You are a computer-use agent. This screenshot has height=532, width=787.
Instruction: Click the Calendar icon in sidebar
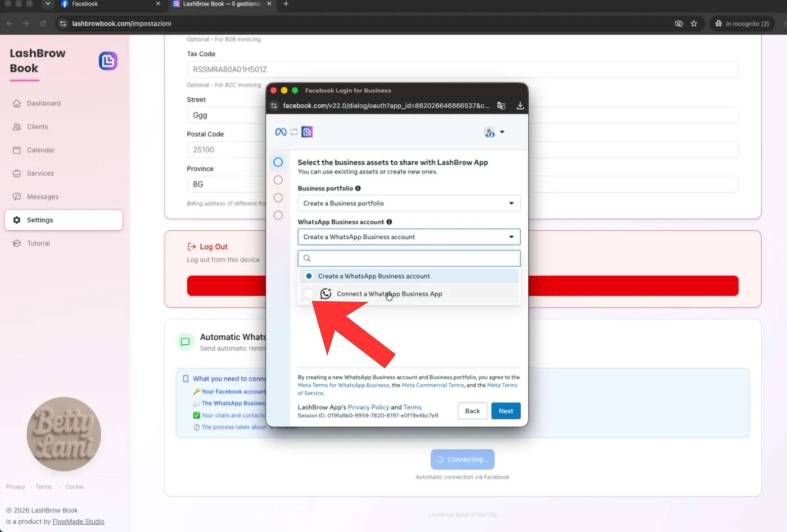tap(17, 150)
